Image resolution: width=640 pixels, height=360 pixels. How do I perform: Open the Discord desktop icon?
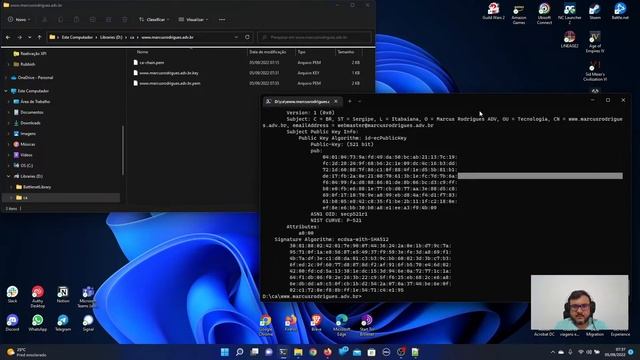coord(12,322)
